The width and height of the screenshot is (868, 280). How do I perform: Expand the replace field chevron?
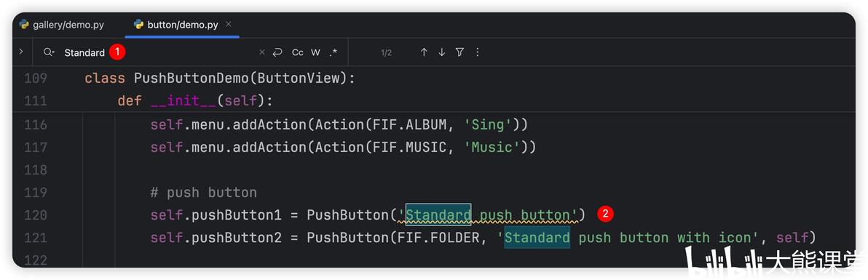21,52
